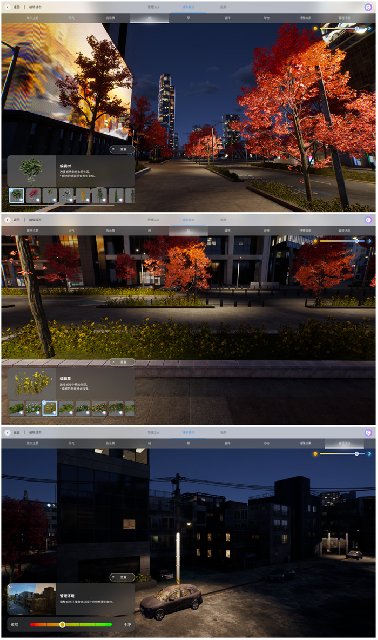Click the purple heart icon in bottom panel
The height and width of the screenshot is (640, 378).
(368, 432)
